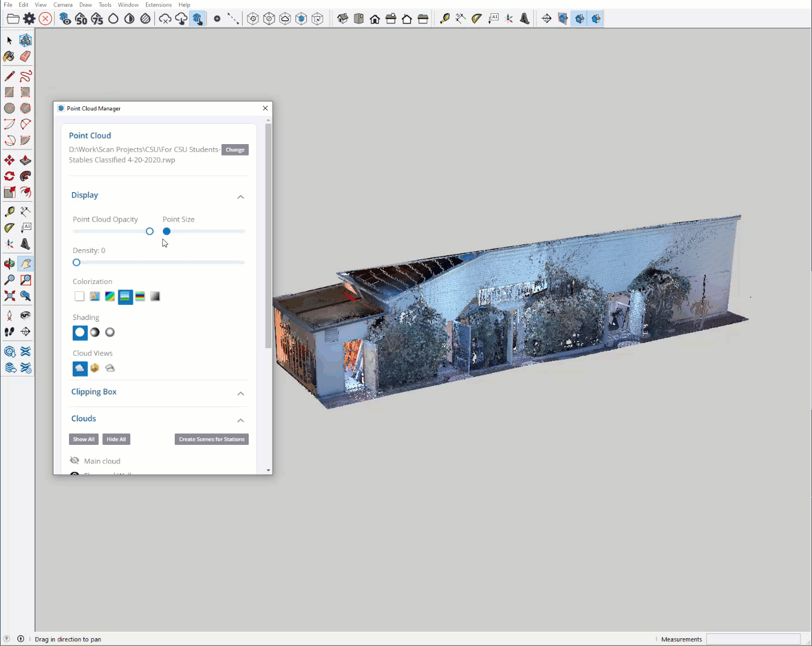The height and width of the screenshot is (646, 812).
Task: Open the Extensions menu
Action: tap(158, 5)
